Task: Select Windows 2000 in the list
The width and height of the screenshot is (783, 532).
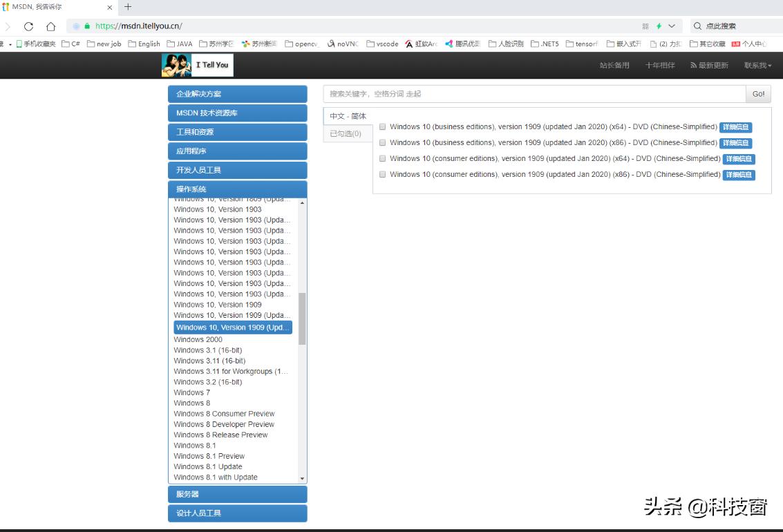Action: pos(198,339)
